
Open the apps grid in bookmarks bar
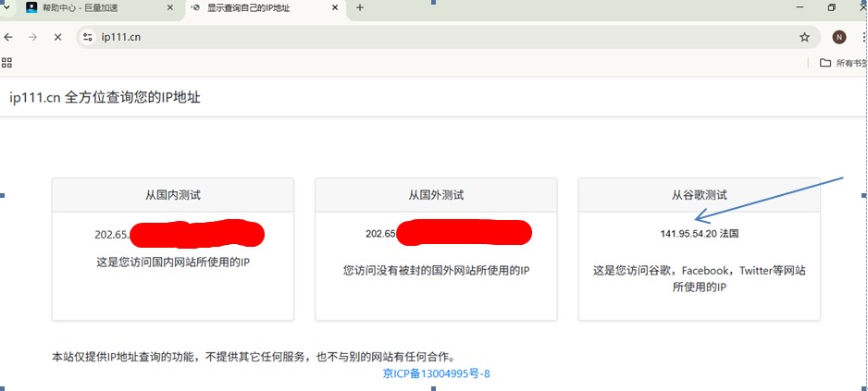7,63
